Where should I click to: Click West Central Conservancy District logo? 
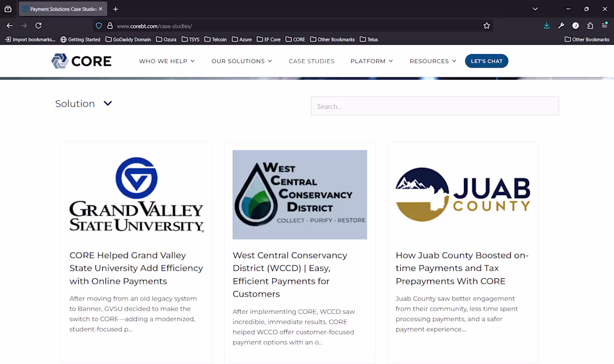point(300,195)
